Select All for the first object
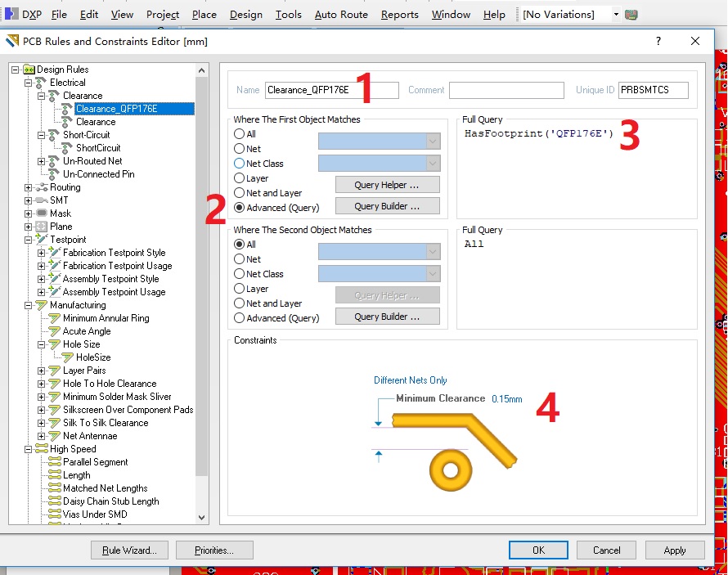This screenshot has width=728, height=575. point(239,133)
